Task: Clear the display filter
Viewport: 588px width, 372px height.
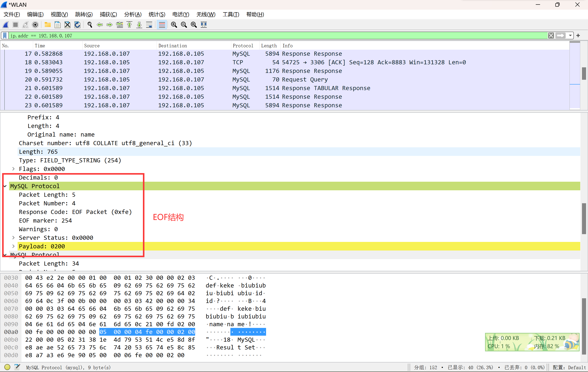Action: [x=551, y=36]
